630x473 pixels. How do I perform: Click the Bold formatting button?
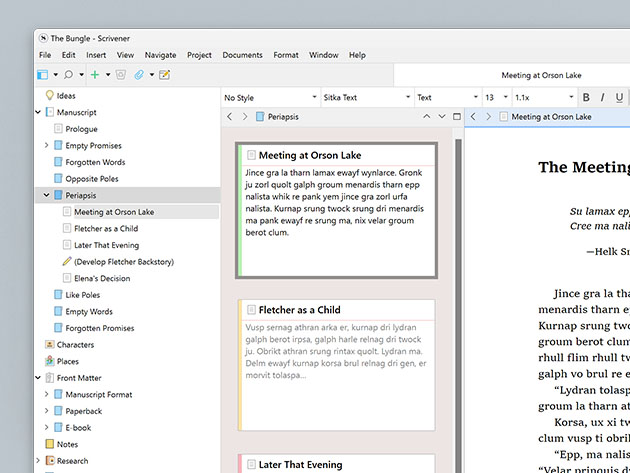(x=586, y=97)
